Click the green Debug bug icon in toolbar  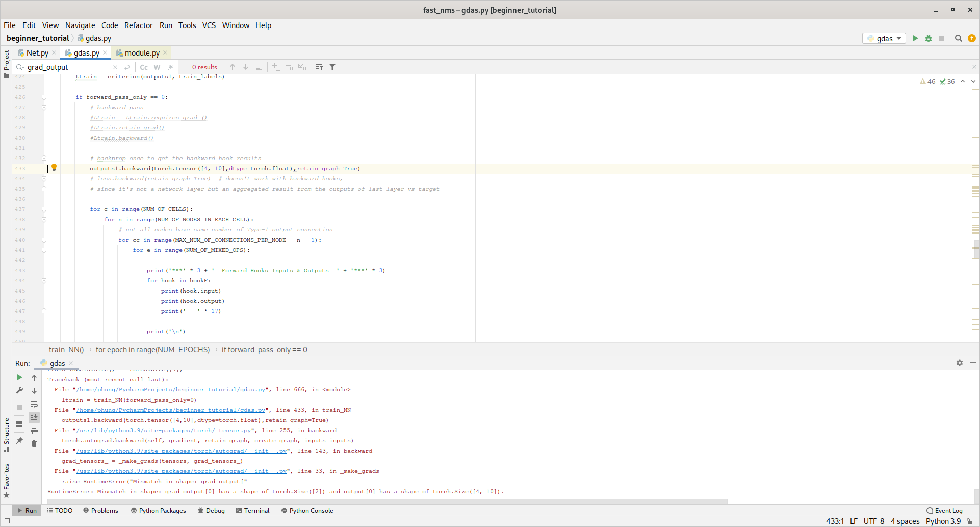929,38
